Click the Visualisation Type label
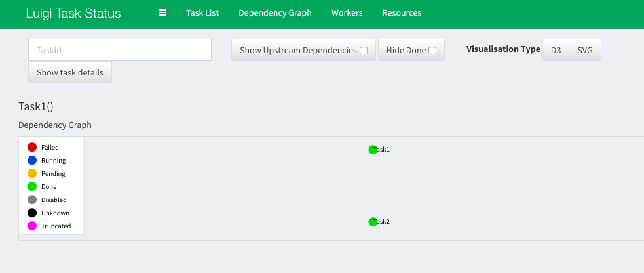 pos(503,49)
